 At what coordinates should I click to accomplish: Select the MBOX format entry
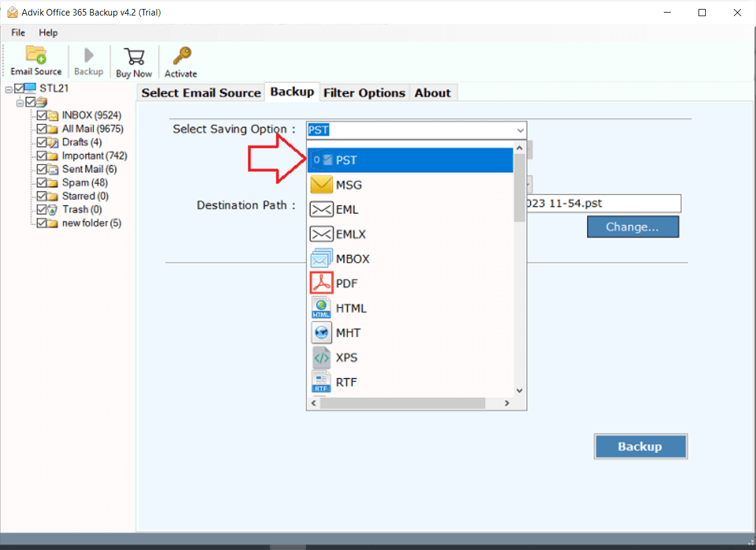coord(411,259)
